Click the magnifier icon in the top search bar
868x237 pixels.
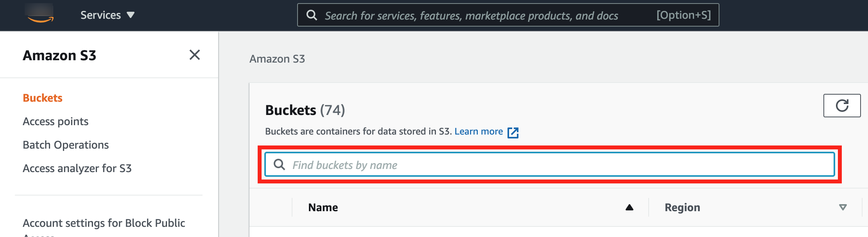pyautogui.click(x=312, y=15)
